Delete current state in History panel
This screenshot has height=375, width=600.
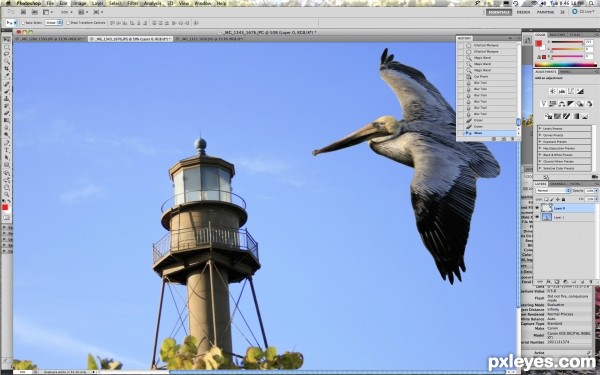tap(512, 139)
